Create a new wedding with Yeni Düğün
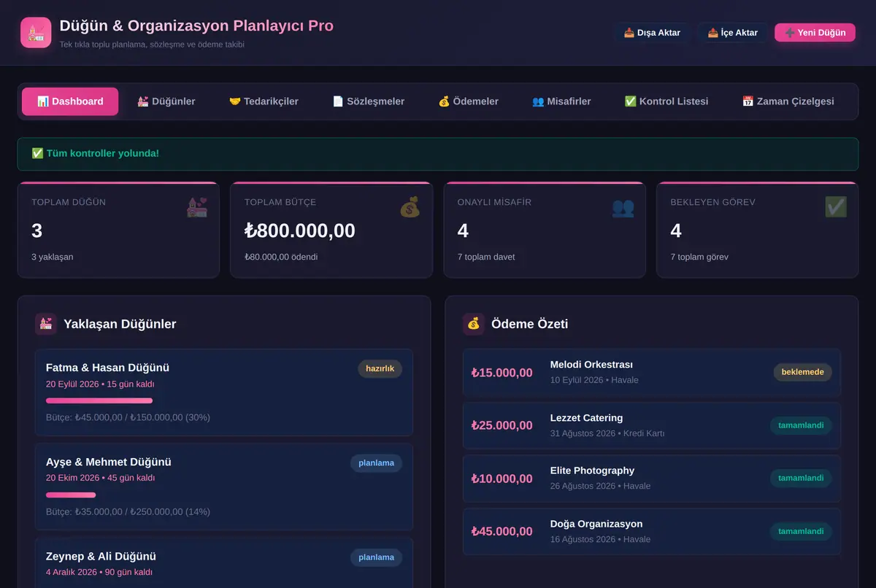The image size is (876, 588). coord(815,33)
